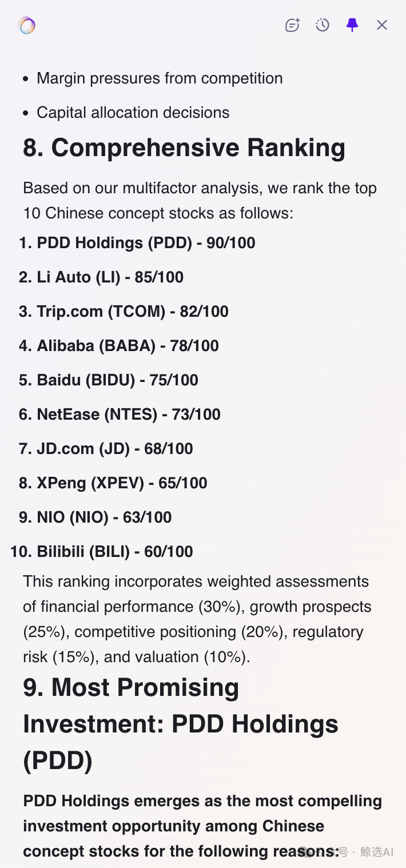The width and height of the screenshot is (406, 868).
Task: Click the 'Most Promising Investment' heading
Action: click(181, 724)
